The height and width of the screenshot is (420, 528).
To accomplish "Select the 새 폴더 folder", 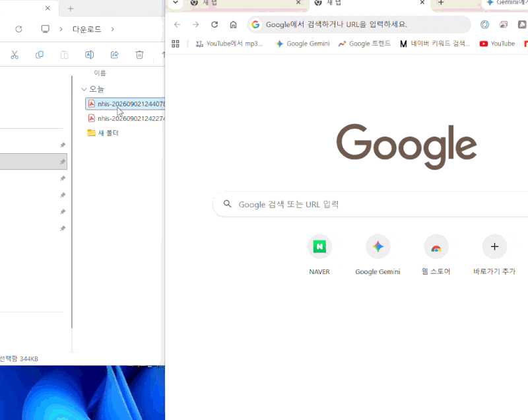I will click(x=103, y=133).
